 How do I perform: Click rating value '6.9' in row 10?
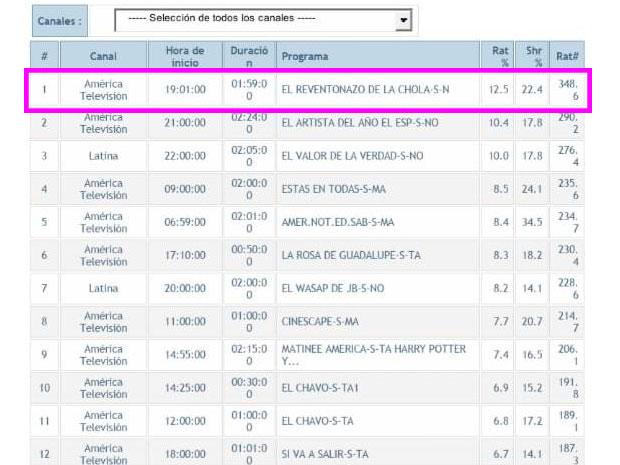tap(501, 388)
